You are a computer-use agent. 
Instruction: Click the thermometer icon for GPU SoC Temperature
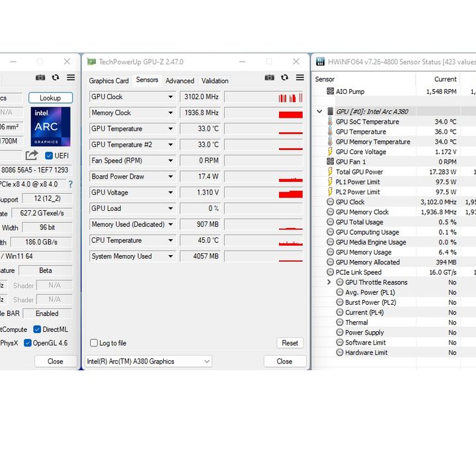pyautogui.click(x=330, y=121)
